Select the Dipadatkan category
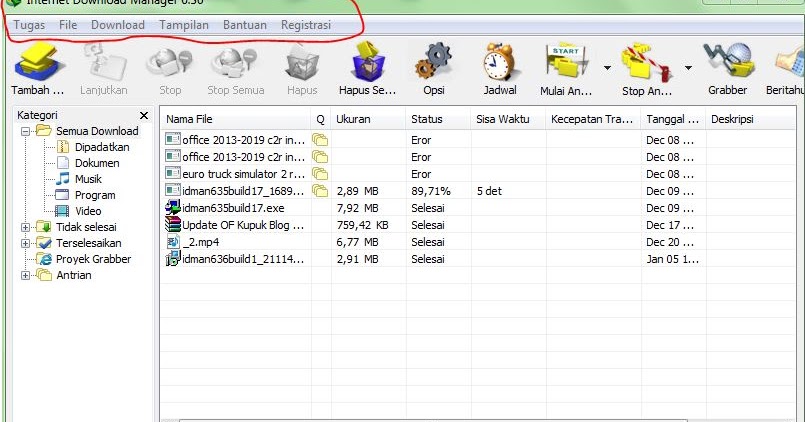Screen dimensions: 805x422 (x=102, y=147)
